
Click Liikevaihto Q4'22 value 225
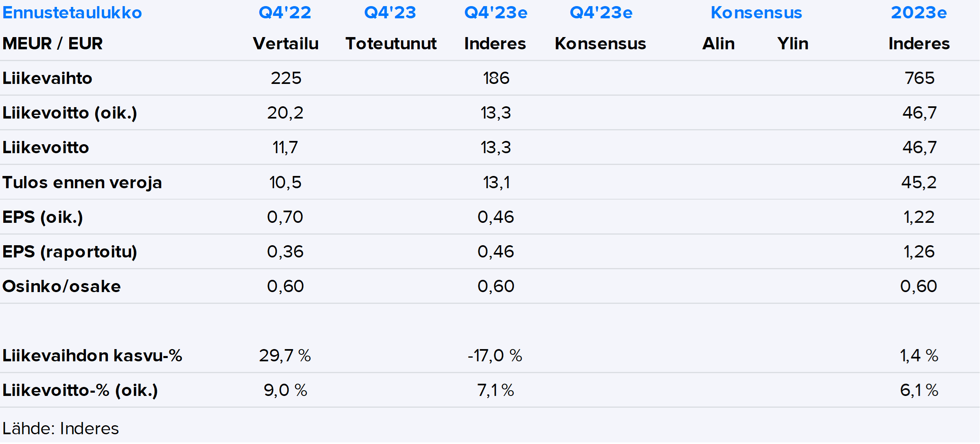click(x=286, y=78)
